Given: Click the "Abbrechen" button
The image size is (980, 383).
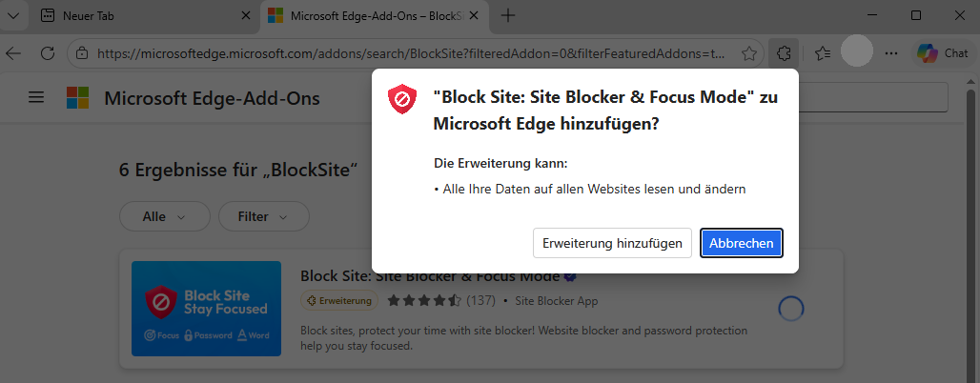Looking at the screenshot, I should (x=742, y=243).
